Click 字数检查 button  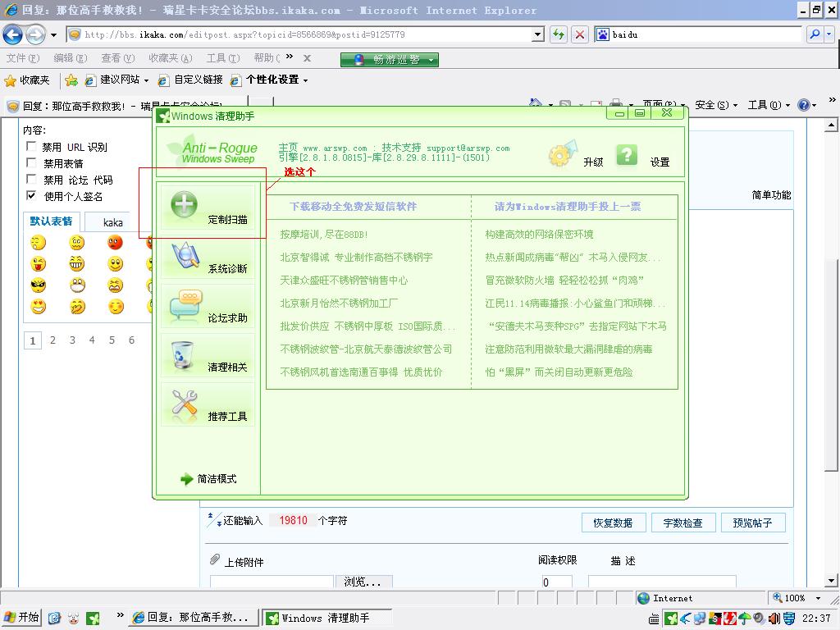(682, 523)
